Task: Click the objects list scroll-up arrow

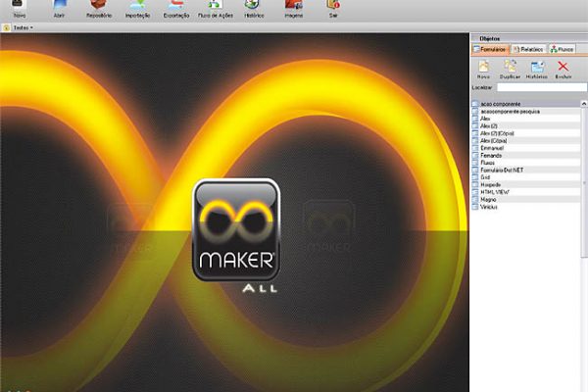Action: pyautogui.click(x=583, y=103)
